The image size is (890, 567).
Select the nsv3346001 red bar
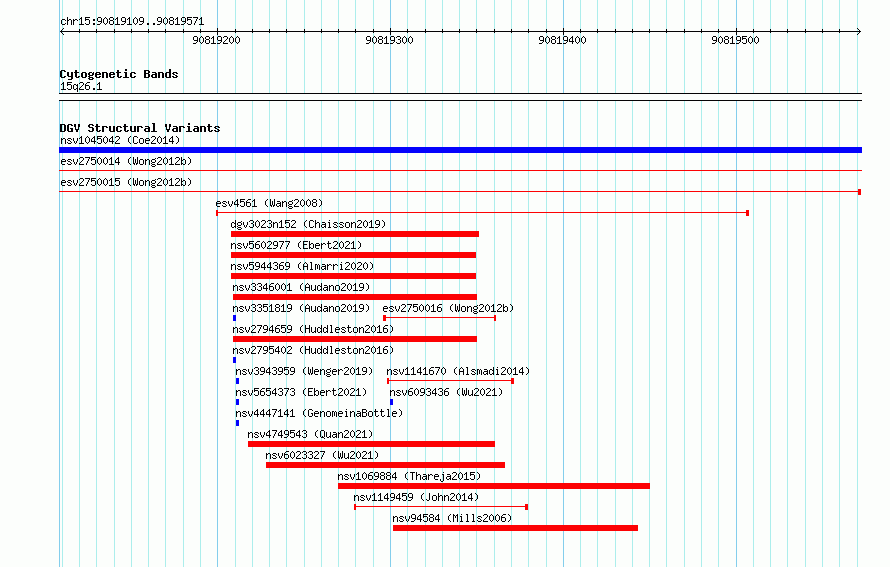[355, 297]
